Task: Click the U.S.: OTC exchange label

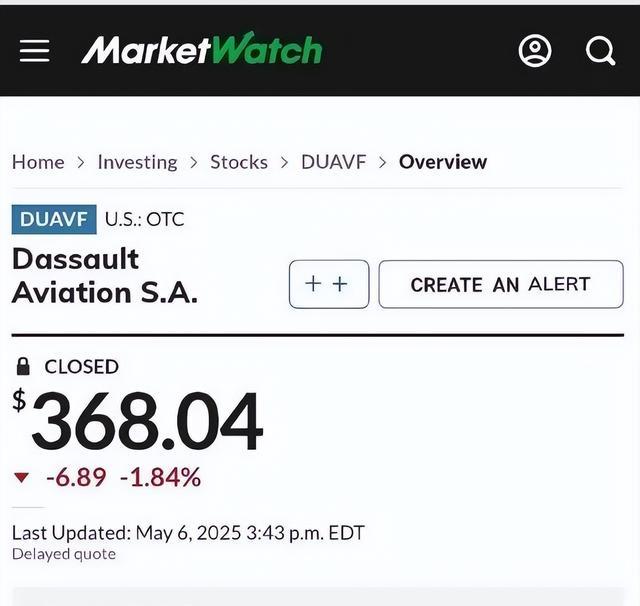Action: [145, 219]
